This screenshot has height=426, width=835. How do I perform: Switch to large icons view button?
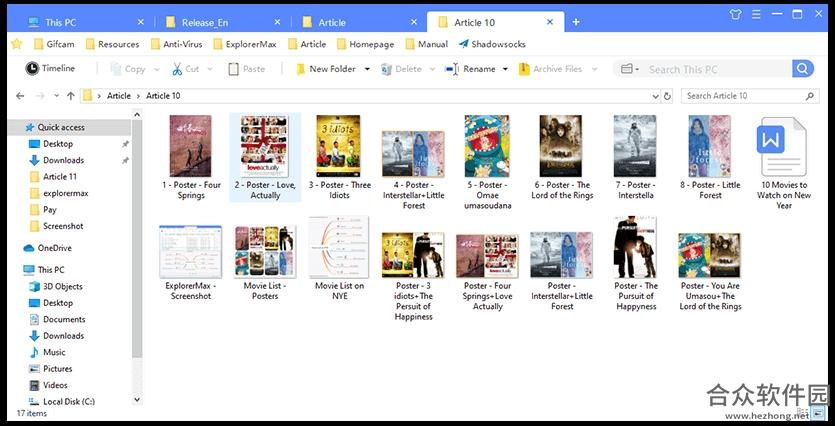(818, 413)
